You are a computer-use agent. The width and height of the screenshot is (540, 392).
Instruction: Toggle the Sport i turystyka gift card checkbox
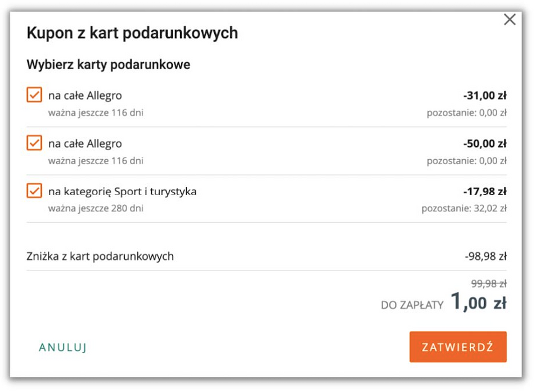point(35,191)
